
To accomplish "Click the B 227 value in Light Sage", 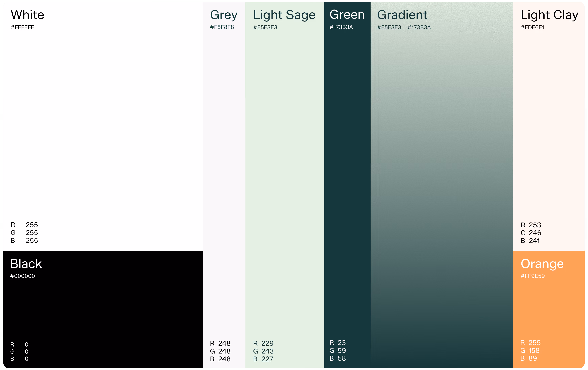I will [263, 359].
